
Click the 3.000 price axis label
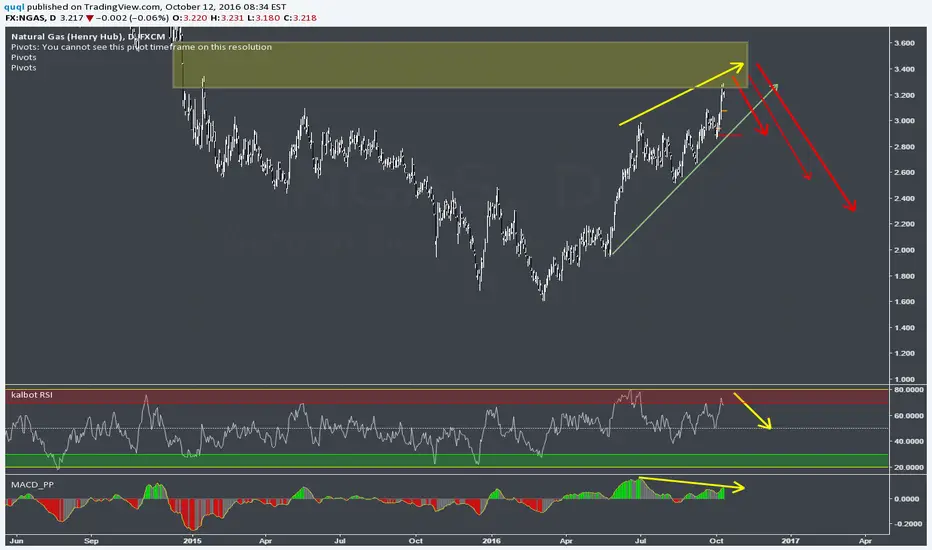(x=904, y=121)
